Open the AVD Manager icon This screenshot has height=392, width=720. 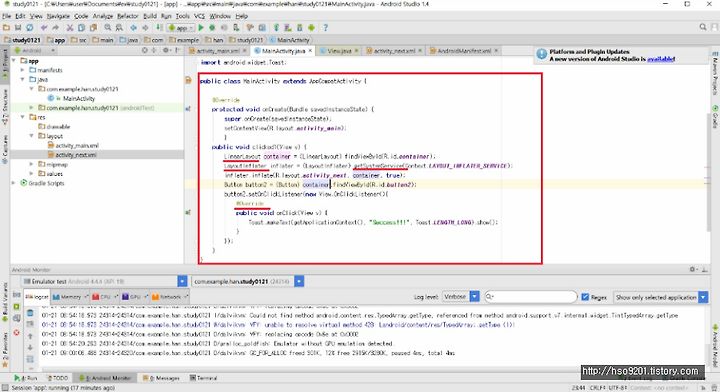288,28
